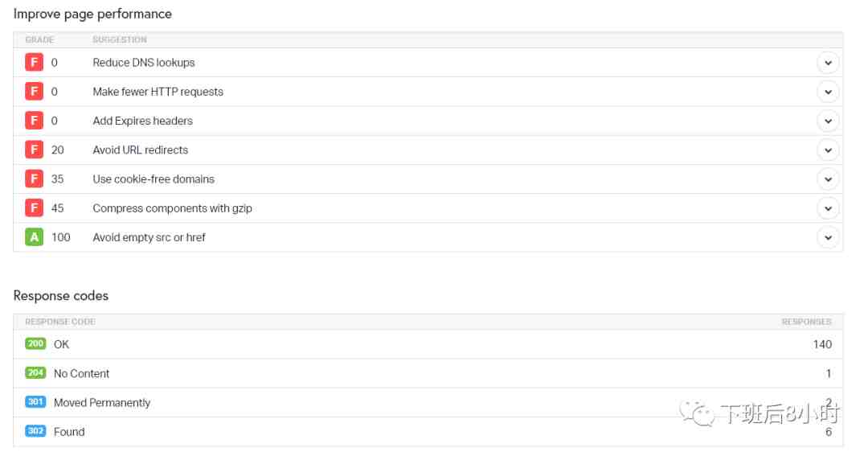Expand Avoid empty src or href chevron

point(828,237)
